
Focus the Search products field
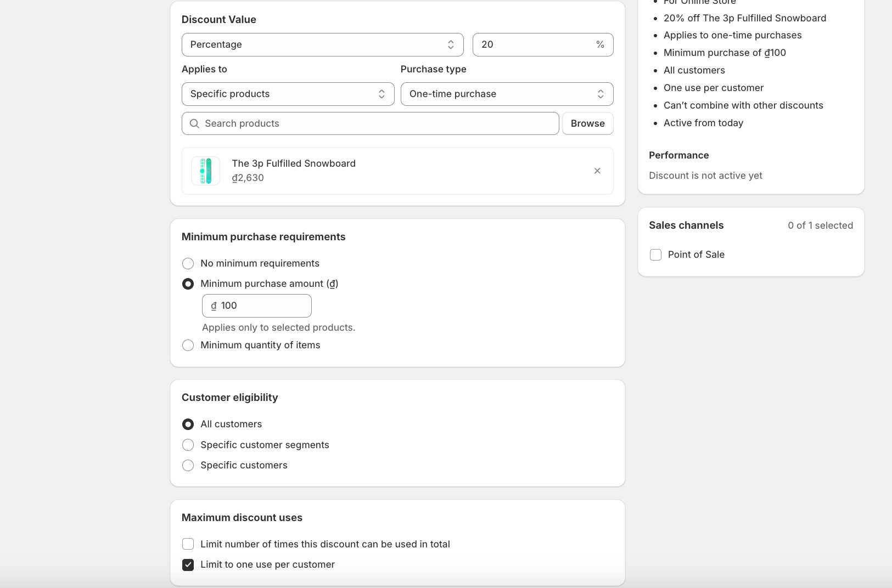pos(378,124)
